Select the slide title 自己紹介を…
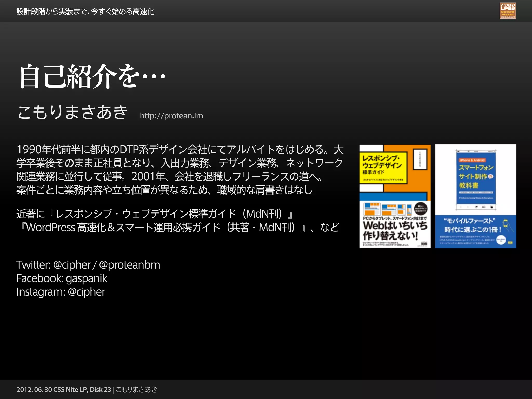 tap(92, 77)
